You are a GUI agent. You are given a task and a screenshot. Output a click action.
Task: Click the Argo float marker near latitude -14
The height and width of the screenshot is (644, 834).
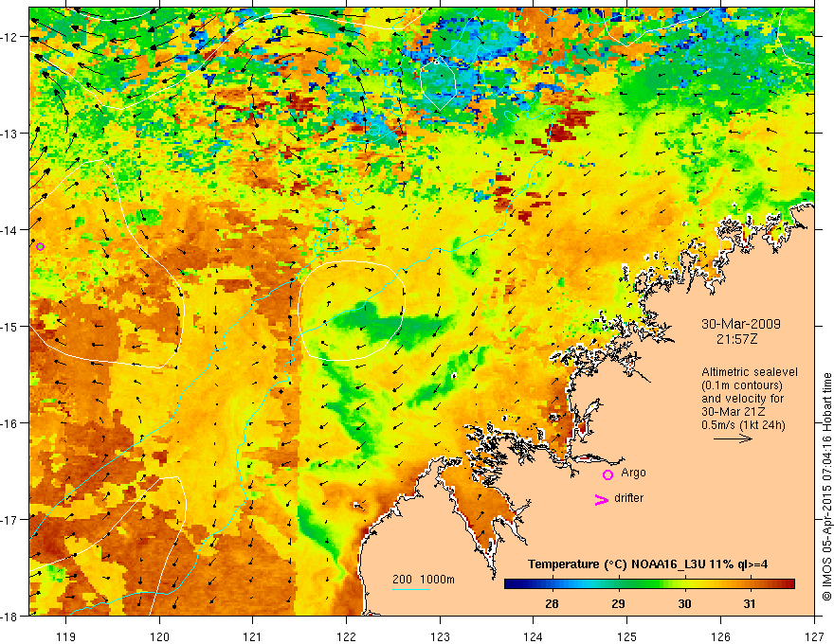coord(40,246)
